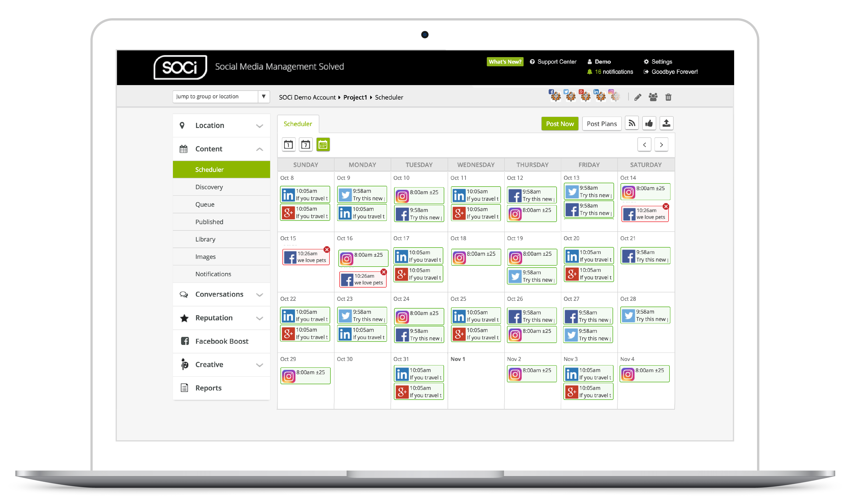Remove Oct 15 'we love pets' post

click(x=327, y=250)
